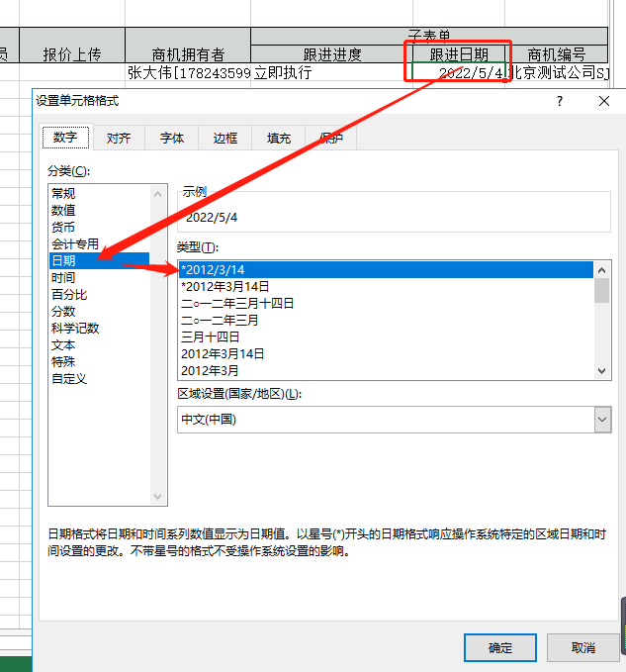Choose 特殊 category
The width and height of the screenshot is (626, 672).
point(99,361)
